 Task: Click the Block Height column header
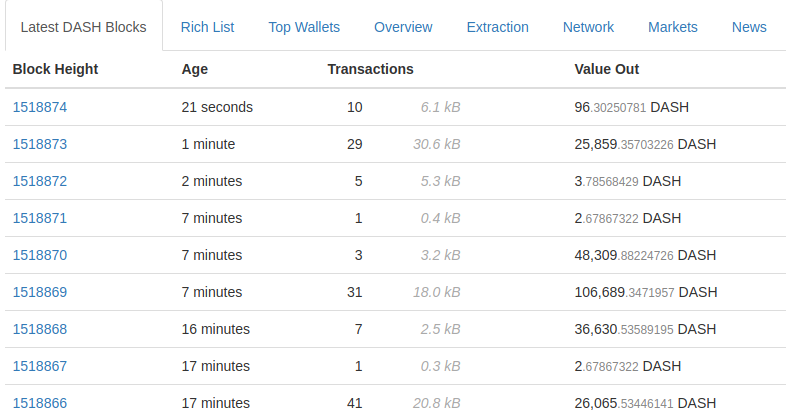[x=55, y=69]
